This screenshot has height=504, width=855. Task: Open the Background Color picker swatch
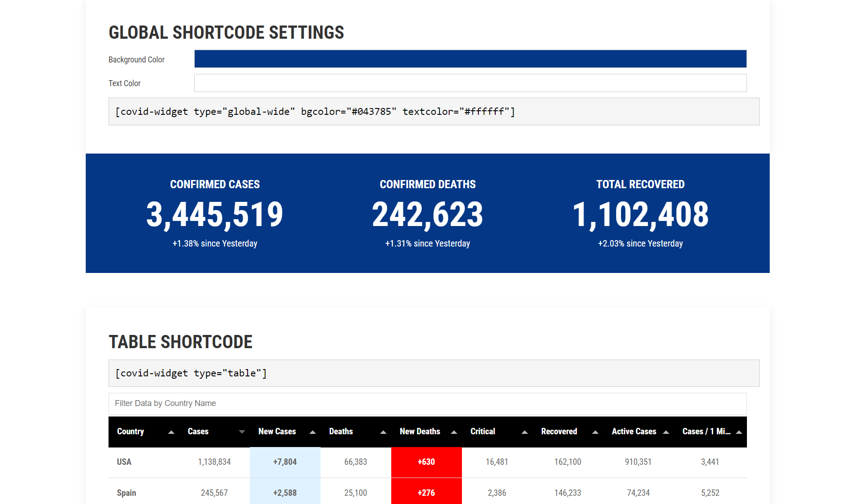click(471, 59)
